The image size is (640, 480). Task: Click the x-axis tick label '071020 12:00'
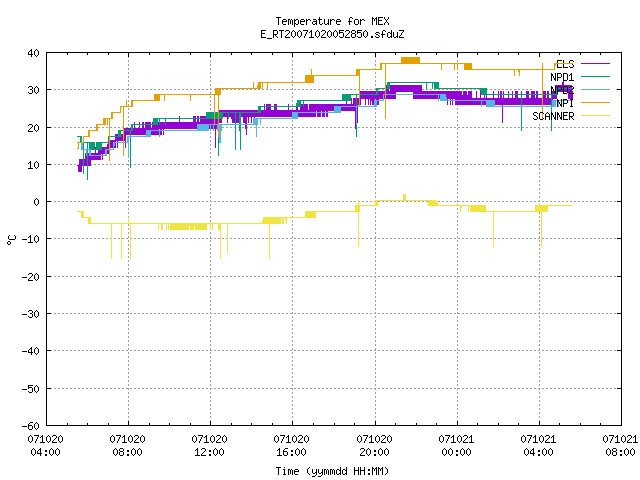pyautogui.click(x=209, y=446)
